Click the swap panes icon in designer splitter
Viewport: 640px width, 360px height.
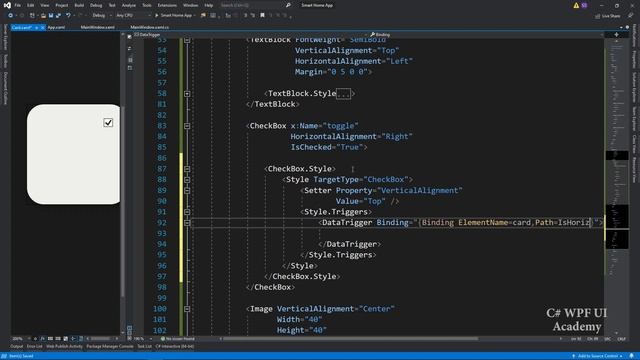tap(129, 48)
